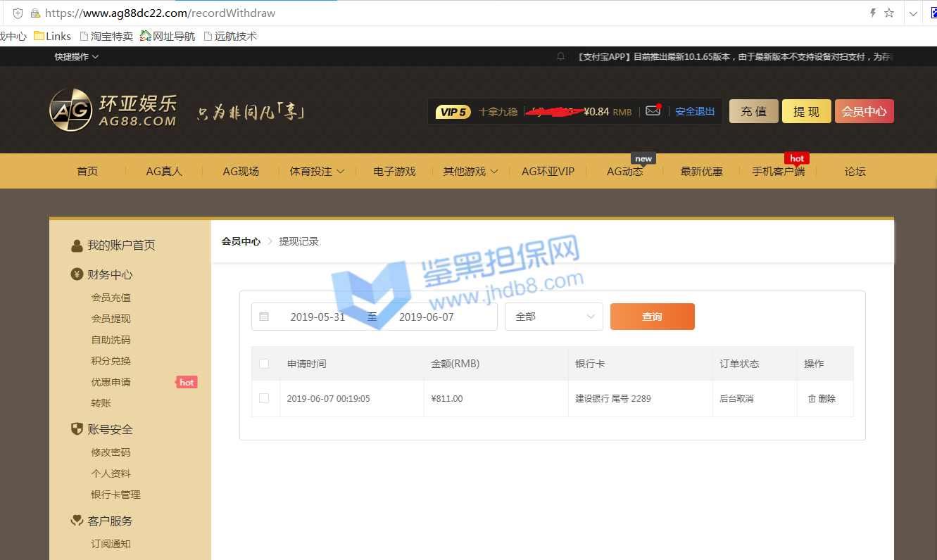This screenshot has width=937, height=560.
Task: Click the VIP 5 badge
Action: (x=453, y=112)
